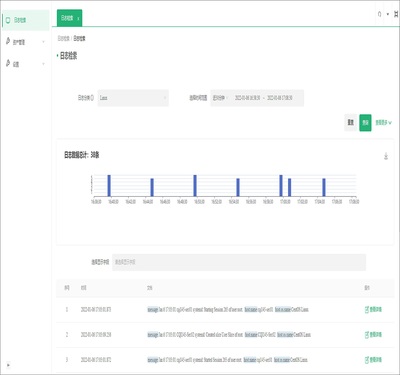Click the help icon beside the log category label
This screenshot has height=375, width=400.
(92, 98)
